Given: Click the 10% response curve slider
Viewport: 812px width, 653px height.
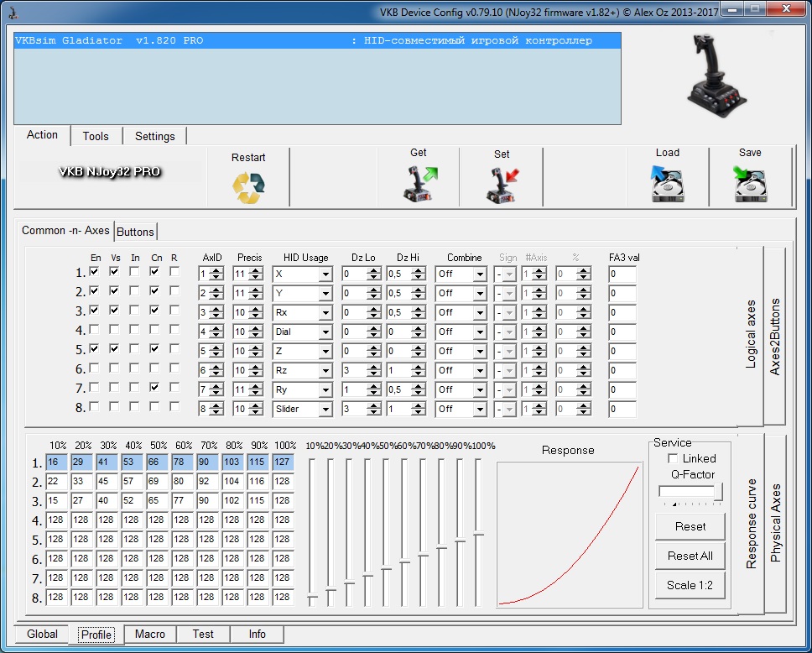Looking at the screenshot, I should [312, 598].
